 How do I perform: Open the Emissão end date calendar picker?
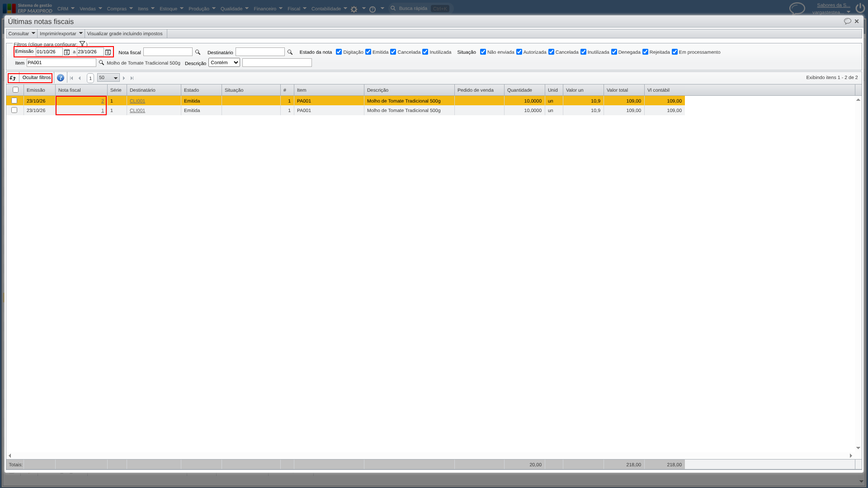click(108, 52)
